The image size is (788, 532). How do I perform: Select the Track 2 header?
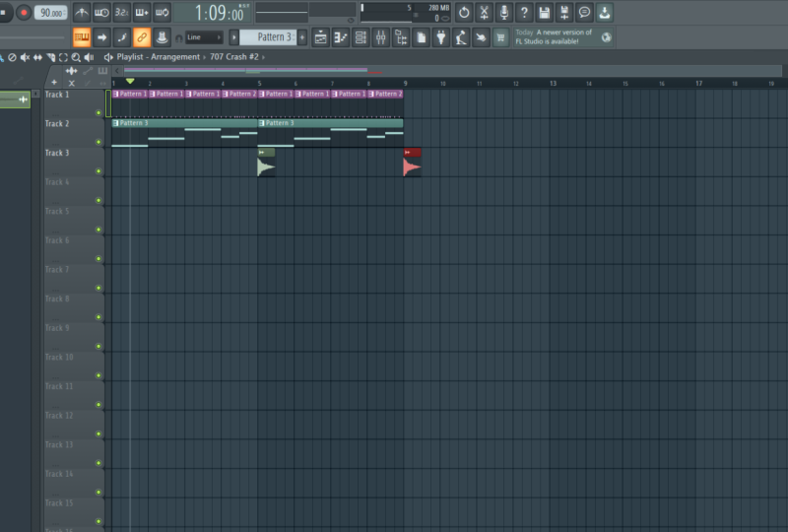pos(73,132)
